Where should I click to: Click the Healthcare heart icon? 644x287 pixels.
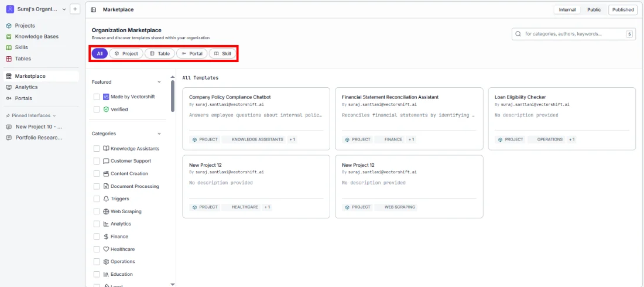click(106, 249)
